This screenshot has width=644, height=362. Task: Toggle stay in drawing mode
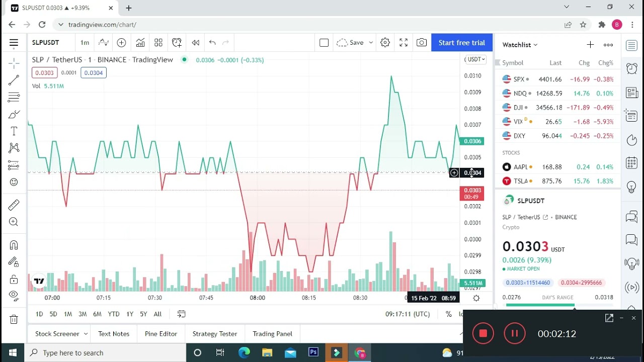(14, 262)
